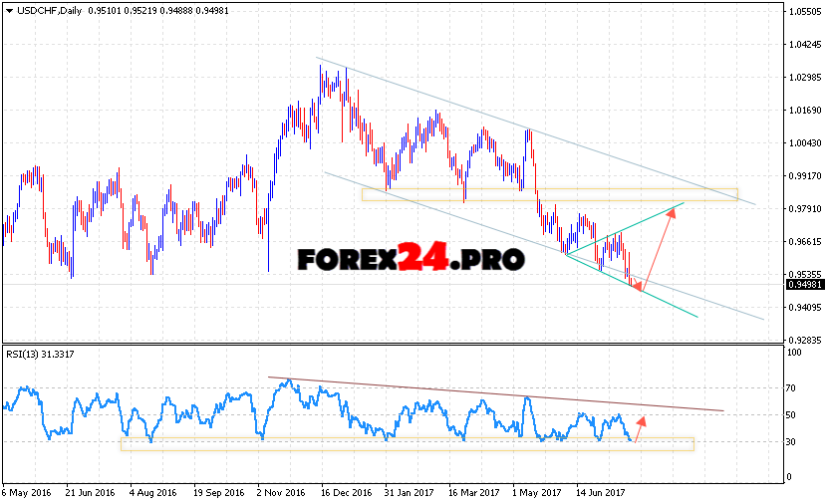Click the blue RSI indicator line

click(229, 403)
